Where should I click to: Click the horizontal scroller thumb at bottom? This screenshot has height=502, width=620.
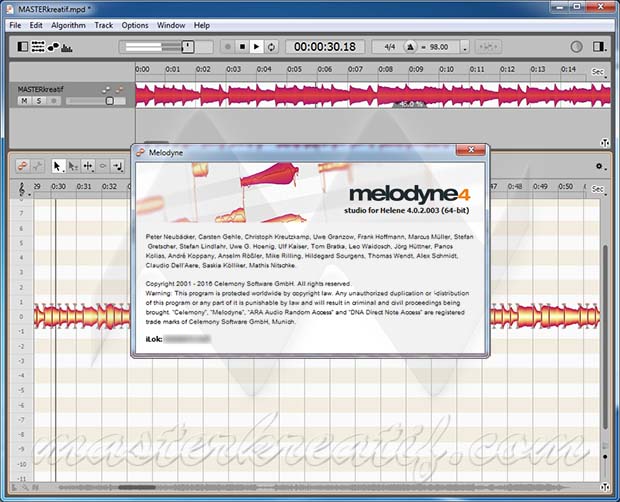tap(136, 487)
